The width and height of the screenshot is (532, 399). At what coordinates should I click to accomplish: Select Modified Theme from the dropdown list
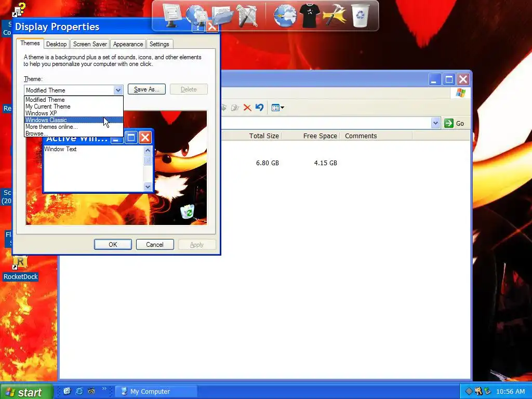coord(74,100)
